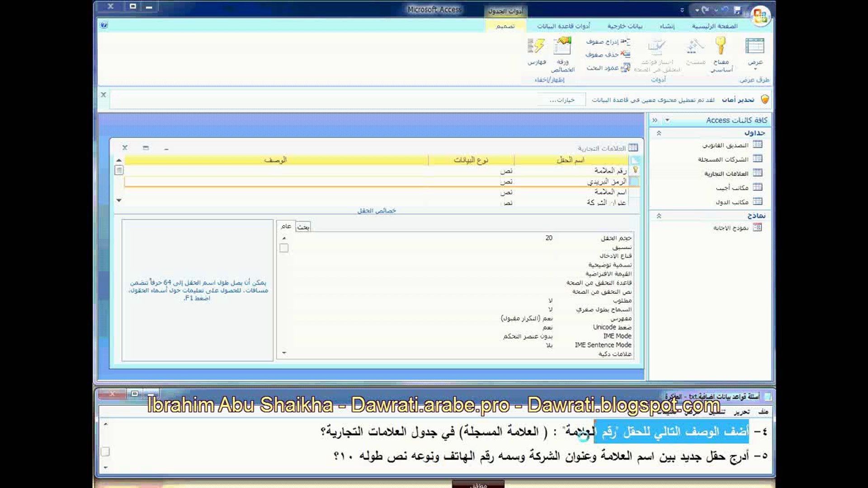Click the help question mark icon

[x=104, y=25]
